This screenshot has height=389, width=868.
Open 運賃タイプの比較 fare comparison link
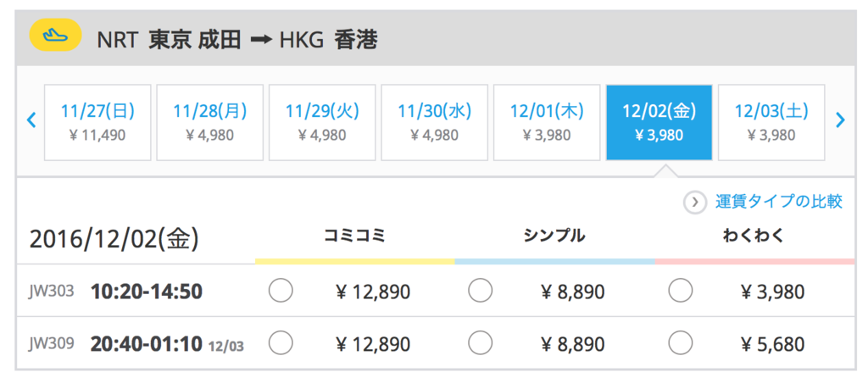click(x=779, y=202)
